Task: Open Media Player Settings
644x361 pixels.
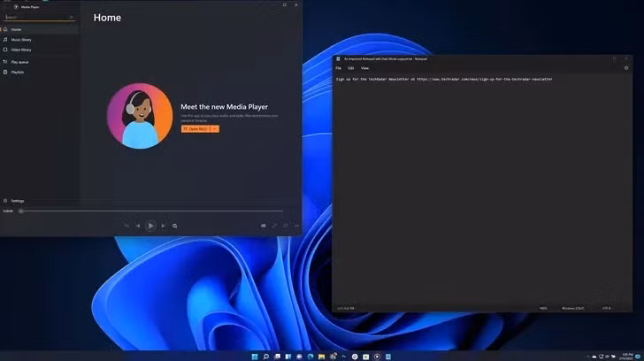Action: 40,201
